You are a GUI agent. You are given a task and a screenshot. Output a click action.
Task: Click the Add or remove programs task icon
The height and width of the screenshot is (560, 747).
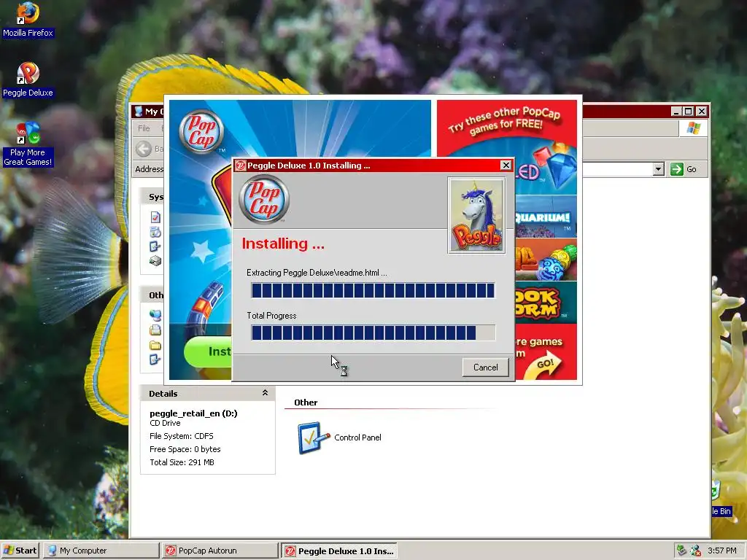pyautogui.click(x=155, y=233)
